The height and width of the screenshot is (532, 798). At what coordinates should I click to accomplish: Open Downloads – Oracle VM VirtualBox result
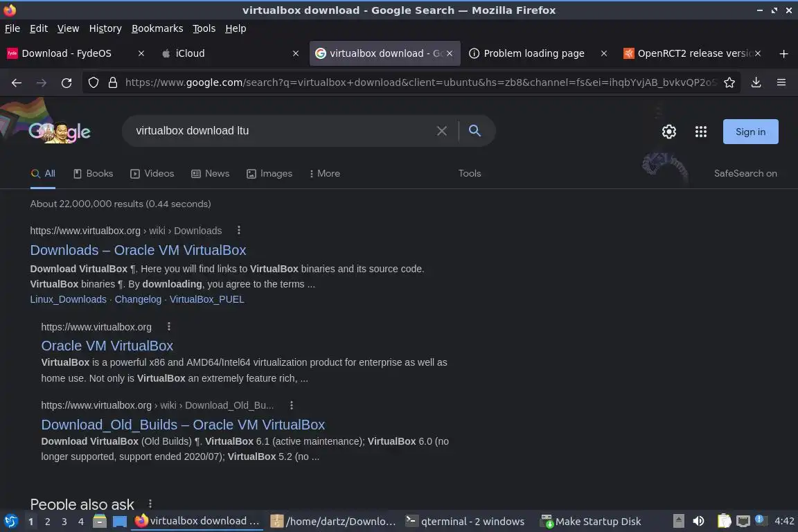pos(138,251)
